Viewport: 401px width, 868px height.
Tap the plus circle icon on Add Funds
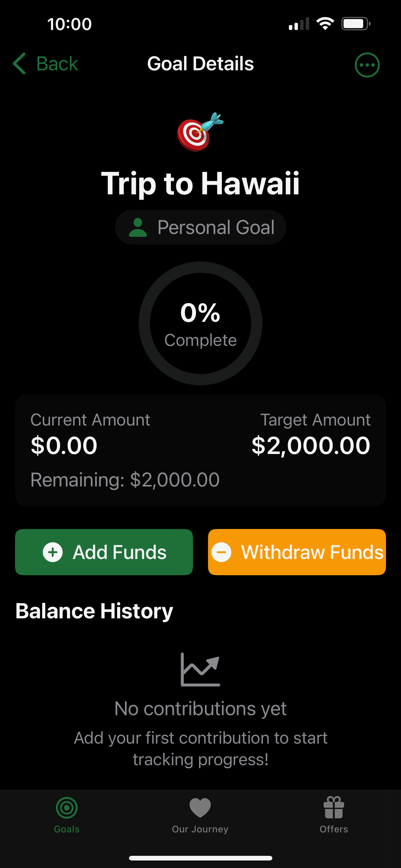coord(52,552)
